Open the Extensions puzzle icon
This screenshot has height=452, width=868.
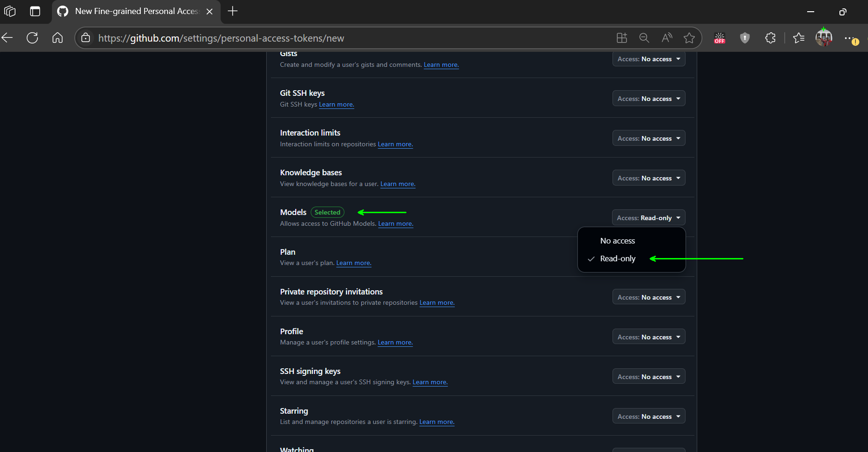coord(770,38)
